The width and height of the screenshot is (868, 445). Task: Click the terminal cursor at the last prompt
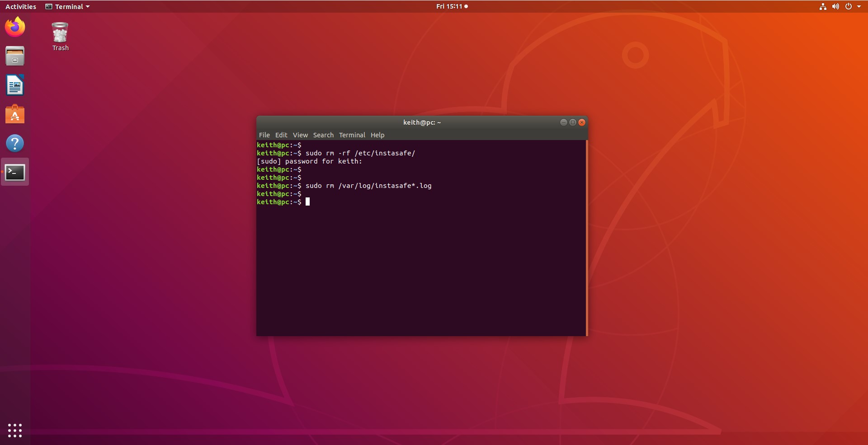308,202
